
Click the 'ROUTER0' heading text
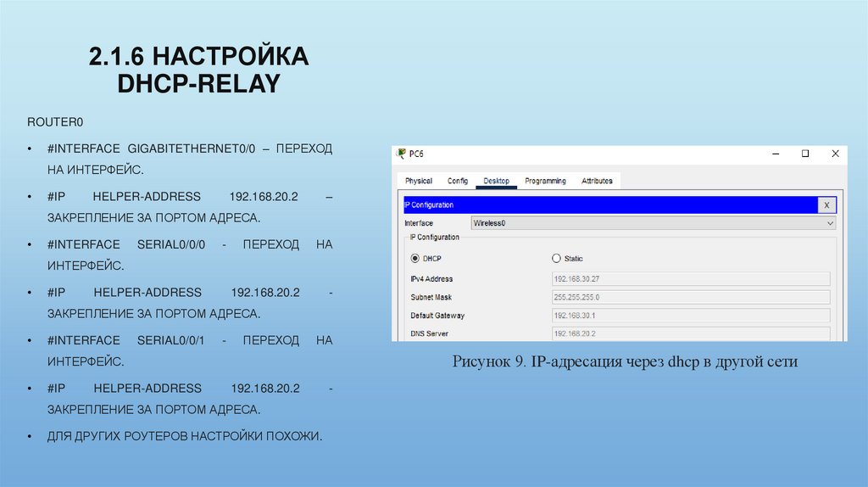coord(55,122)
